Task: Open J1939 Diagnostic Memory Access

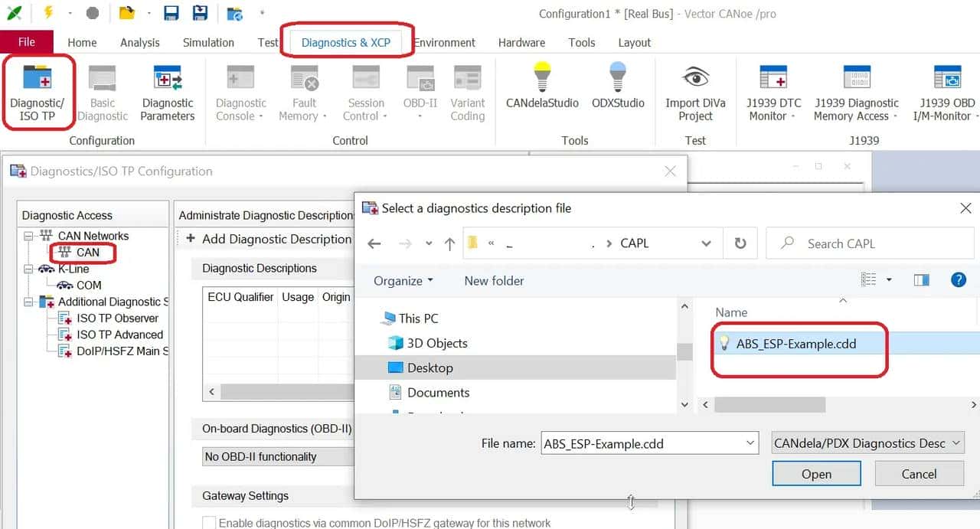Action: click(856, 93)
